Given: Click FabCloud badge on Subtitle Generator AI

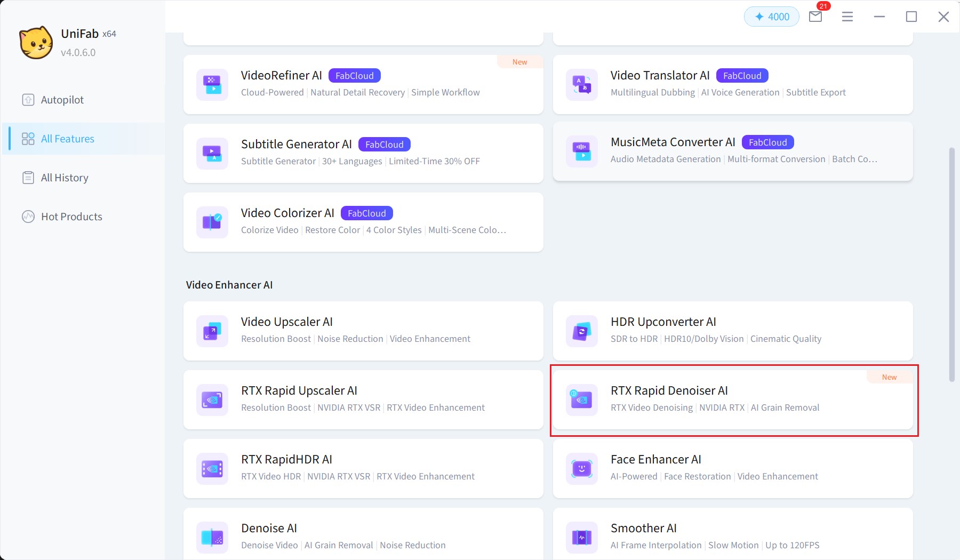Looking at the screenshot, I should (385, 145).
